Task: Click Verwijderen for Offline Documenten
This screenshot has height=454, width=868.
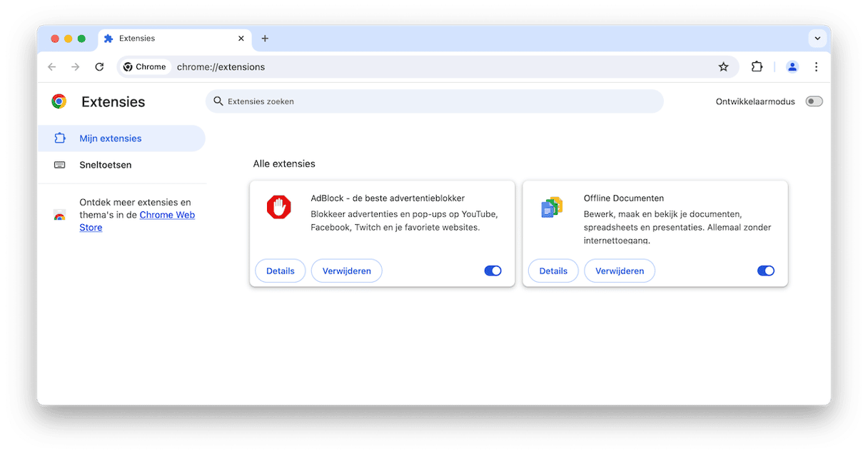Action: pyautogui.click(x=620, y=271)
